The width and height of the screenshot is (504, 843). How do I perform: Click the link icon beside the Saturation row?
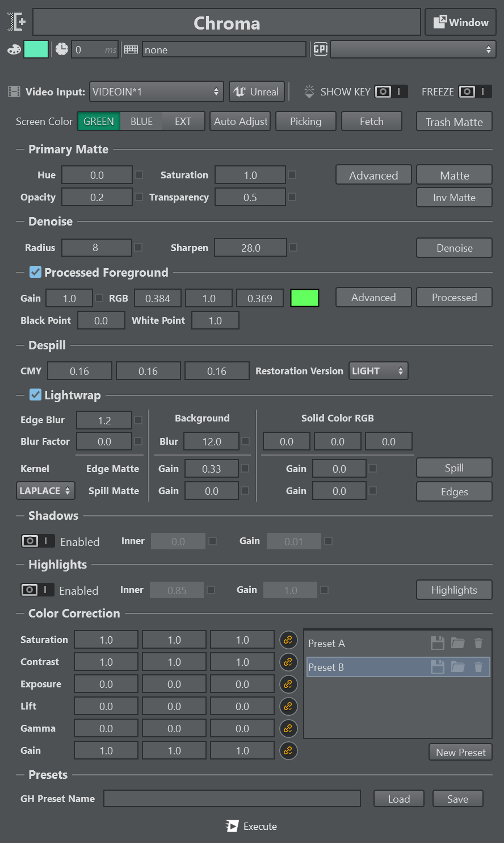click(x=288, y=640)
